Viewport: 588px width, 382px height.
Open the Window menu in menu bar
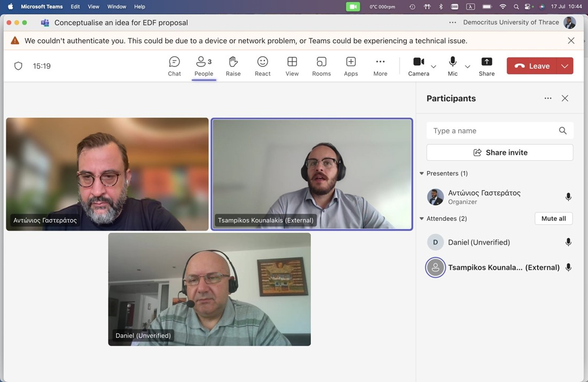[x=116, y=6]
